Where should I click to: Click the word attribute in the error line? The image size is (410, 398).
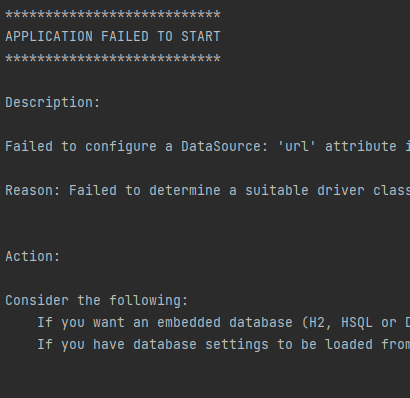361,147
